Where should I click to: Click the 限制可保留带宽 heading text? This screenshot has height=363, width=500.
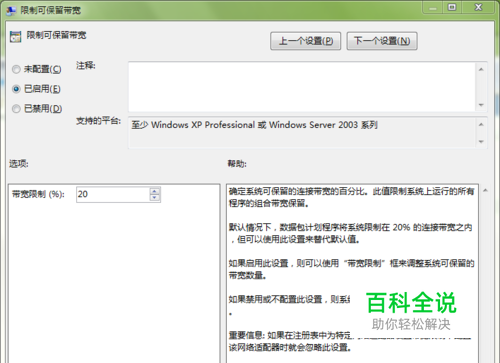pyautogui.click(x=56, y=35)
